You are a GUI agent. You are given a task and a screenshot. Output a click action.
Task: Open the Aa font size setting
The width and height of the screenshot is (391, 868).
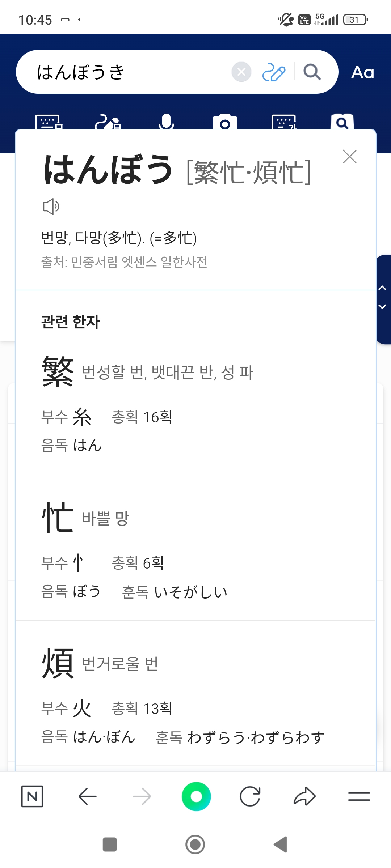362,72
